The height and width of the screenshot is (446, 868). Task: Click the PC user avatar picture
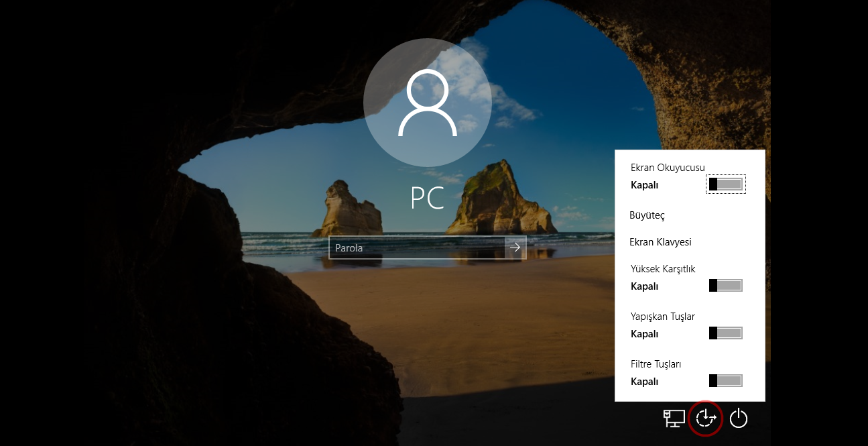pyautogui.click(x=428, y=103)
